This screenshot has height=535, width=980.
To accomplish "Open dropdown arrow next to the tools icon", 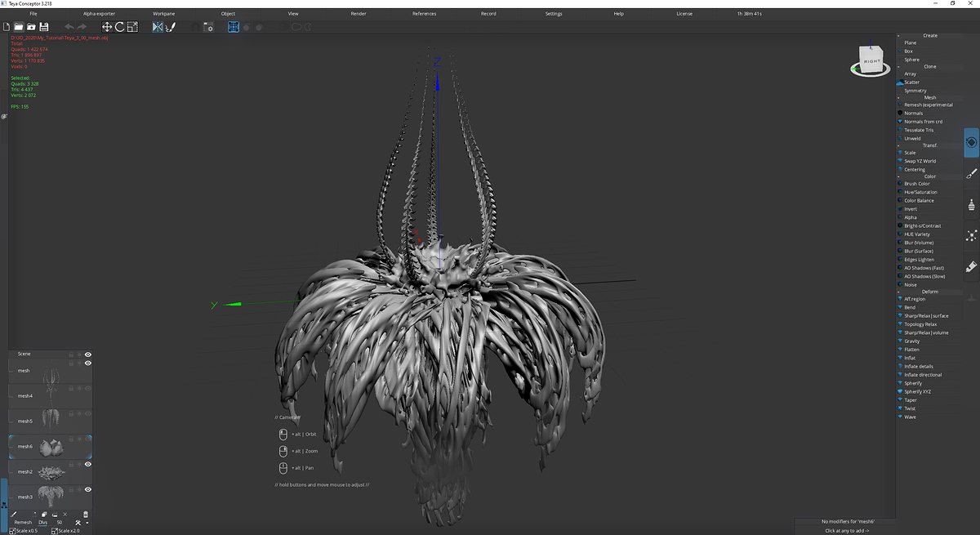I will point(87,523).
